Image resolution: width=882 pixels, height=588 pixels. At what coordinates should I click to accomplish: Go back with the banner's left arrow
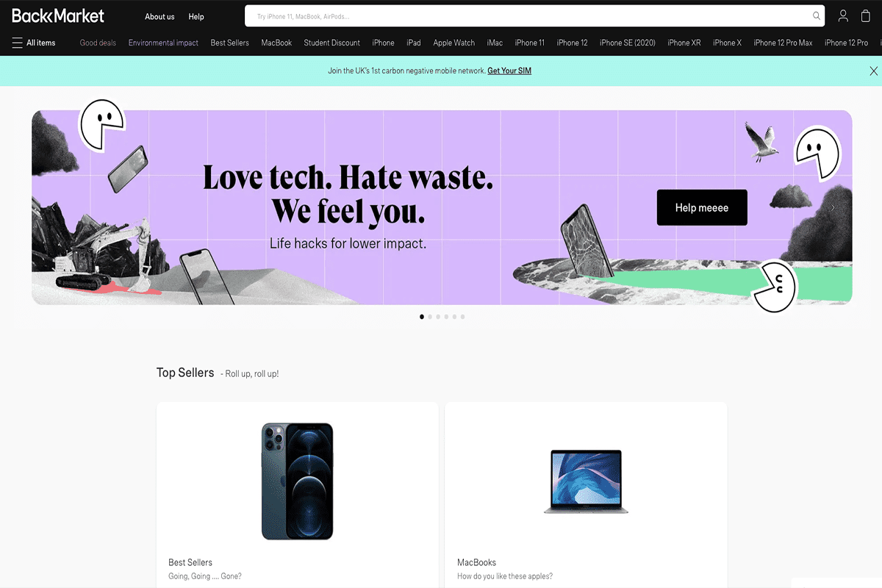click(53, 208)
